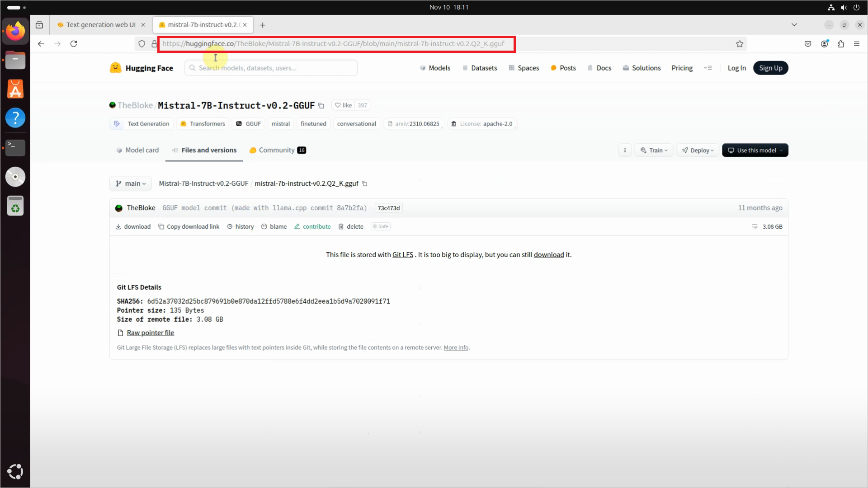Click the Sign Up button
Image resolution: width=868 pixels, height=488 pixels.
[x=770, y=68]
